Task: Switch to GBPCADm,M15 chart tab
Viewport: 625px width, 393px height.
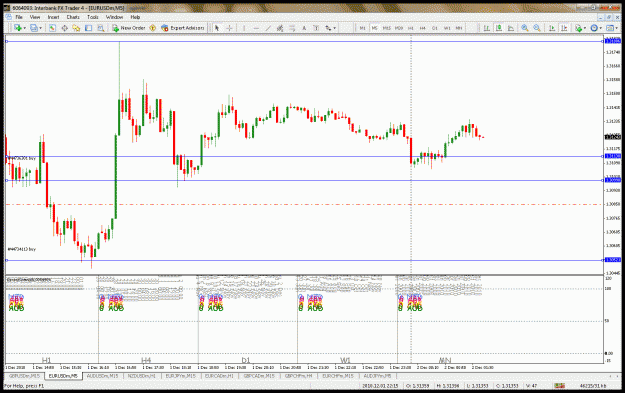Action: [259, 376]
